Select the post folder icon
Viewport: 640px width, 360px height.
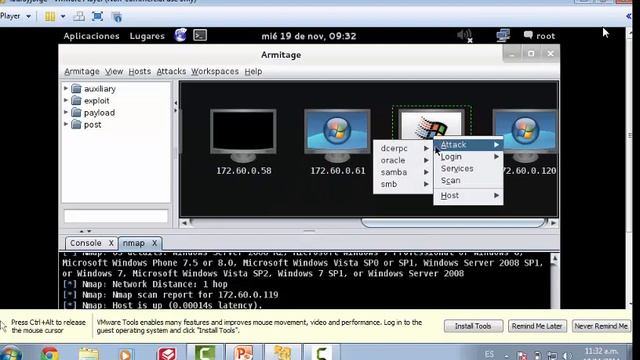[76, 124]
